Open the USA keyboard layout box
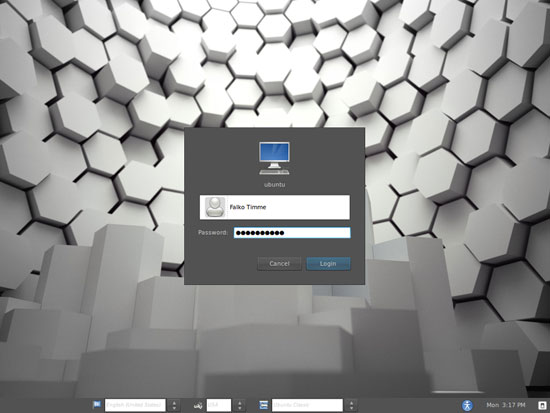The width and height of the screenshot is (550, 413). 219,405
